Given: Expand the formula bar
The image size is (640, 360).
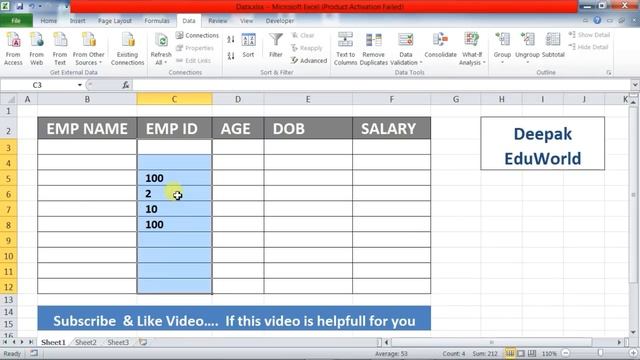Looking at the screenshot, I should point(635,85).
